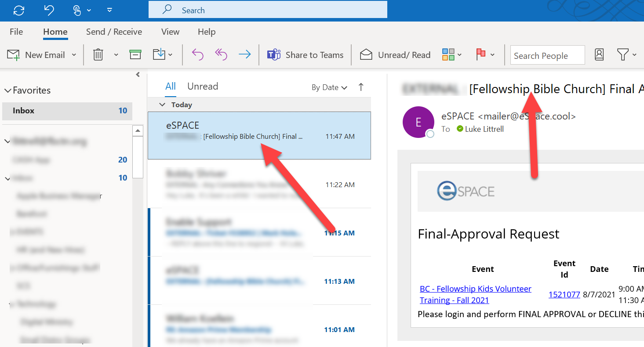Screen dimensions: 644x347
Task: Click the Final-Approval Request heading
Action: pos(488,234)
